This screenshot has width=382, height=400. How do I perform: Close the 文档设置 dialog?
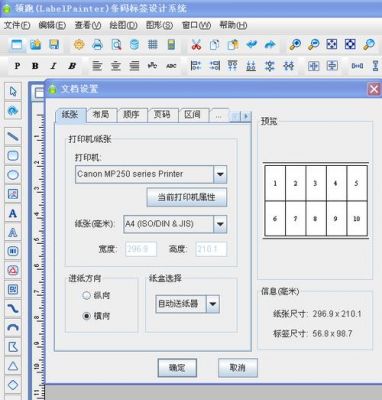click(374, 89)
